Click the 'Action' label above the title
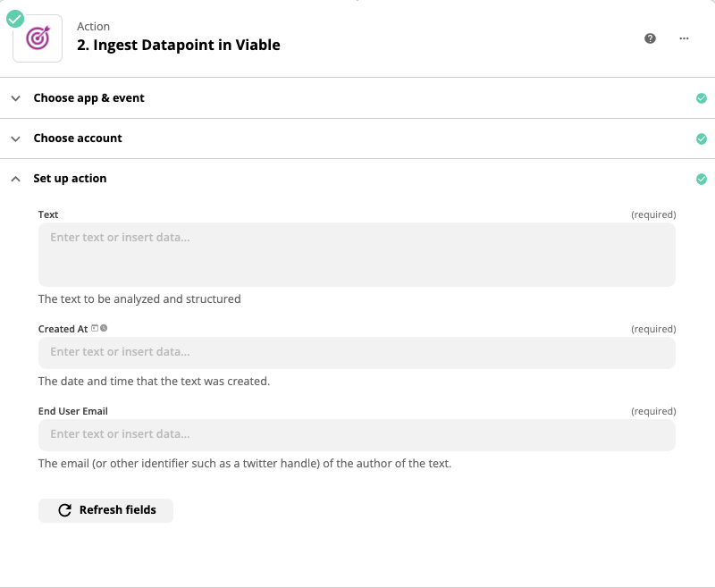The image size is (715, 588). [x=93, y=27]
